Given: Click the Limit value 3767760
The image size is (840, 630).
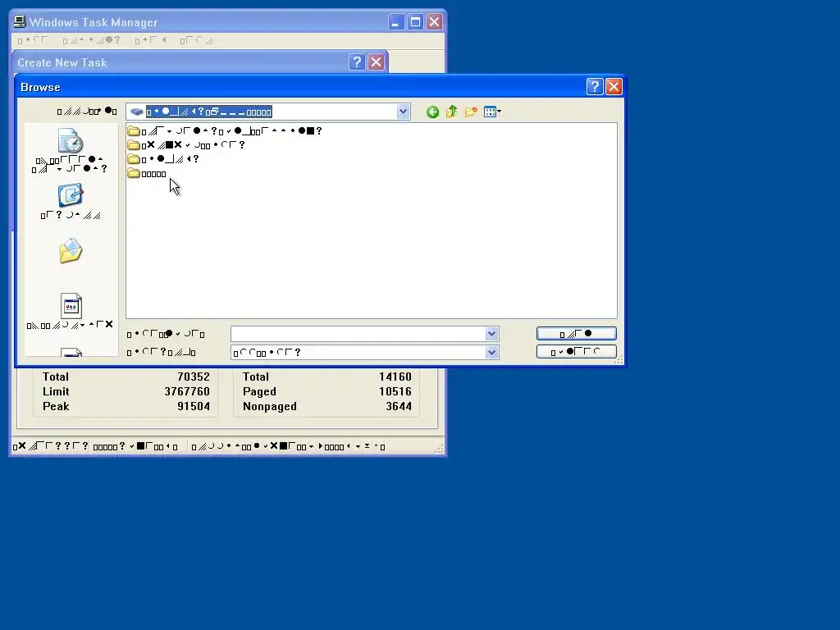Looking at the screenshot, I should [x=187, y=391].
